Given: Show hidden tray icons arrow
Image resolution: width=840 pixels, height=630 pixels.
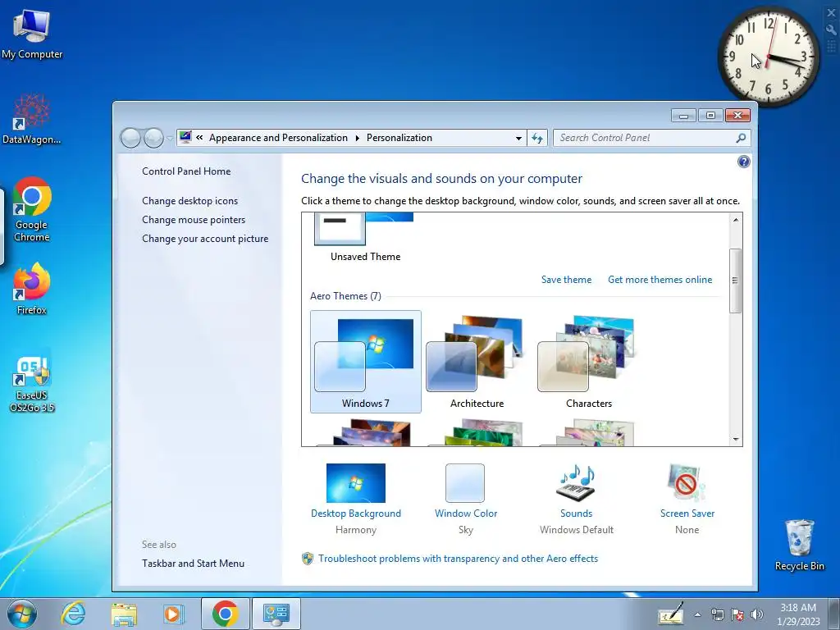Looking at the screenshot, I should 697,615.
